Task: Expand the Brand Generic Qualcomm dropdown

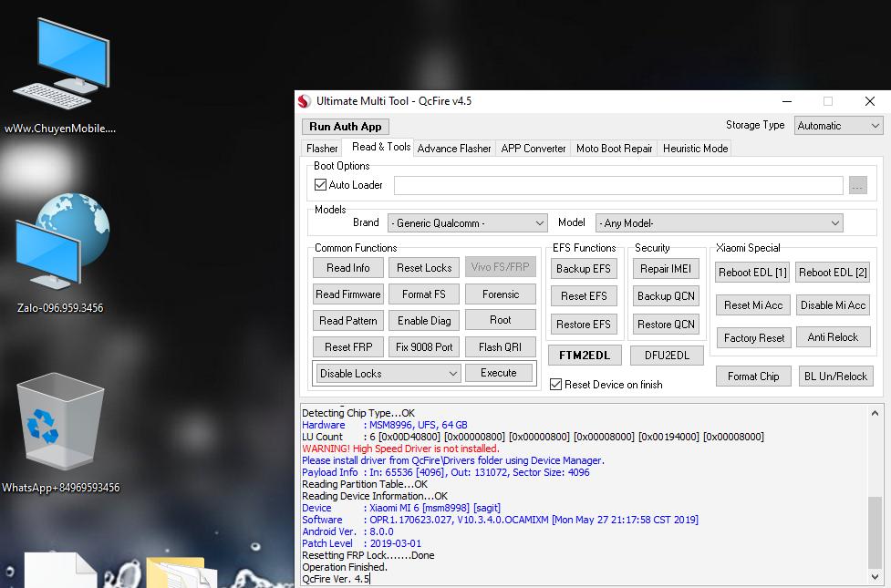Action: [x=467, y=223]
